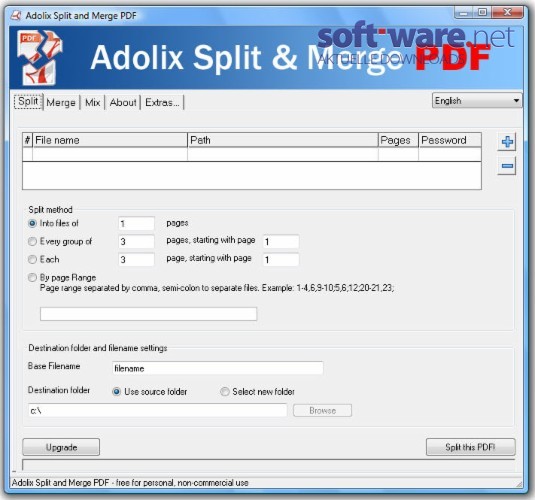Open the Mix tab
Image resolution: width=535 pixels, height=500 pixels.
(92, 102)
